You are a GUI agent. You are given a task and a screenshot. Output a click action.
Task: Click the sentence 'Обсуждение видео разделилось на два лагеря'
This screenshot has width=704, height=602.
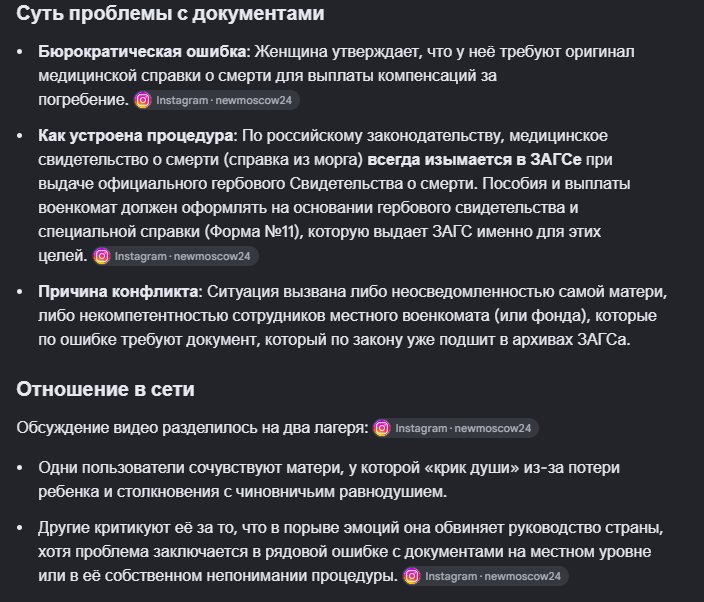(192, 427)
